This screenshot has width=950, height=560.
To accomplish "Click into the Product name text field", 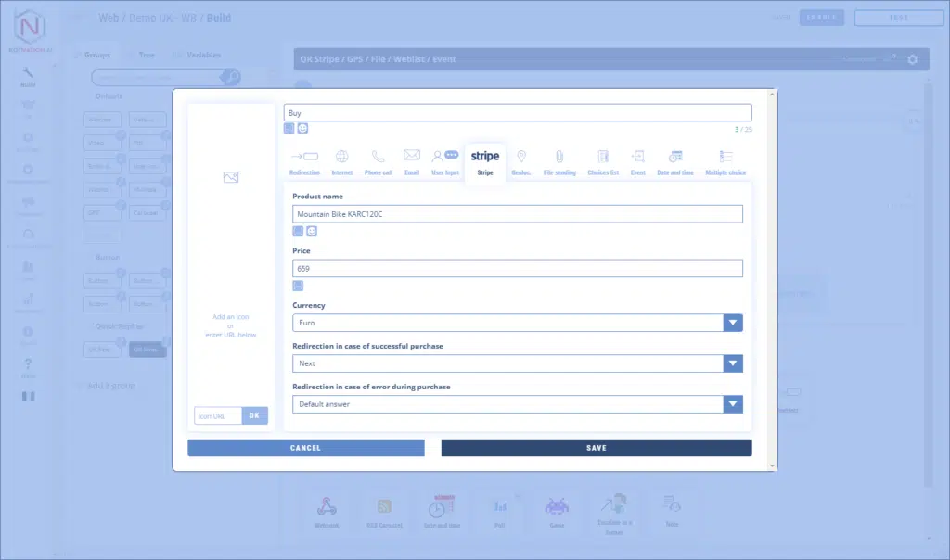I will [x=517, y=214].
